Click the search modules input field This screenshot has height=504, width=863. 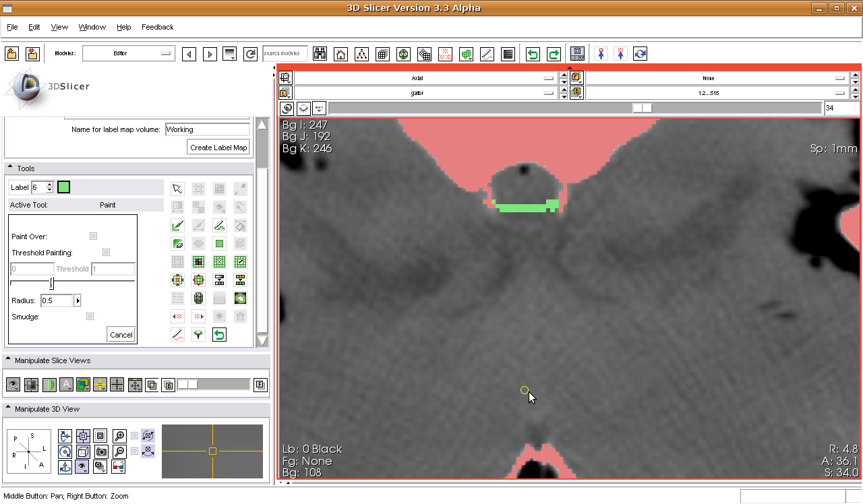(x=285, y=54)
